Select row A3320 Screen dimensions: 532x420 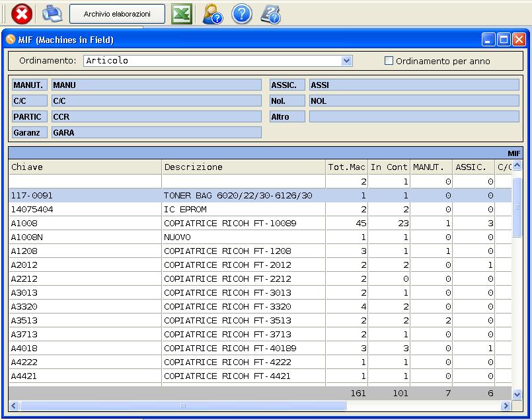(x=260, y=307)
